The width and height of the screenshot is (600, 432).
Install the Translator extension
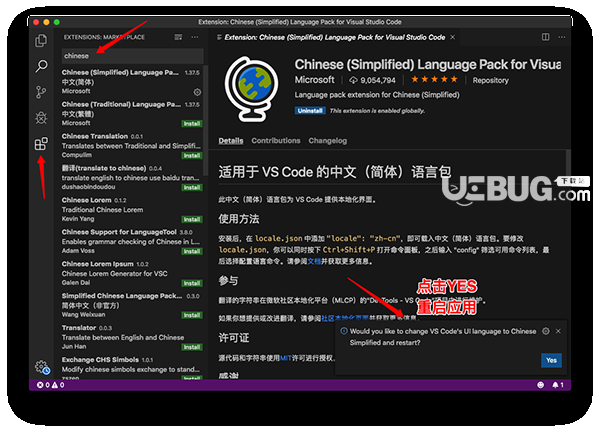click(192, 347)
